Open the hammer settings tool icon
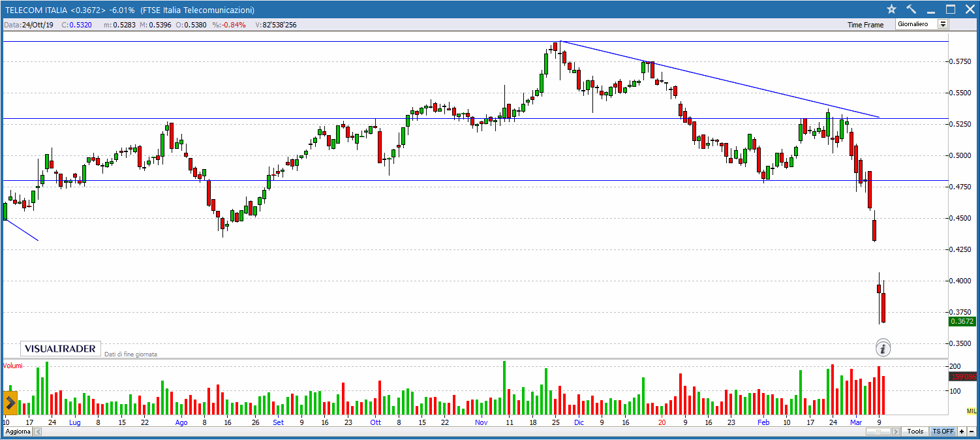Screen dimensions: 980x440 [x=911, y=9]
